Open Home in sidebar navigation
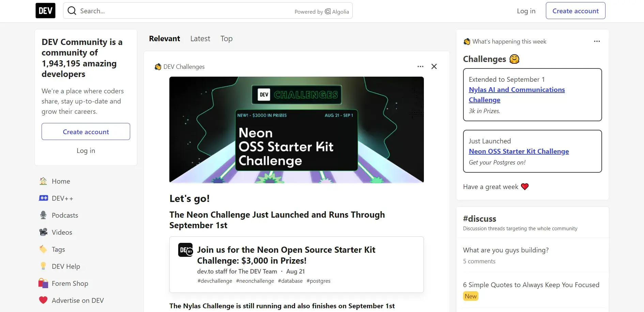This screenshot has width=644, height=312. coord(86,181)
